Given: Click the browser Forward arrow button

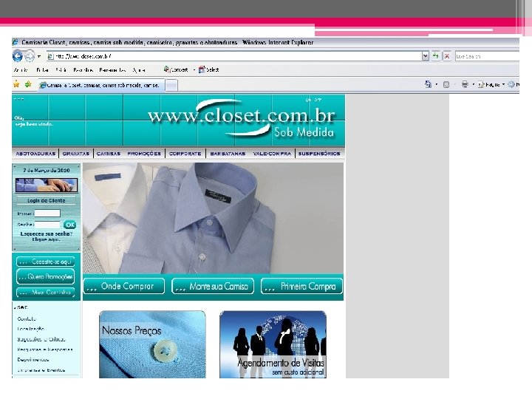Looking at the screenshot, I should (30, 56).
